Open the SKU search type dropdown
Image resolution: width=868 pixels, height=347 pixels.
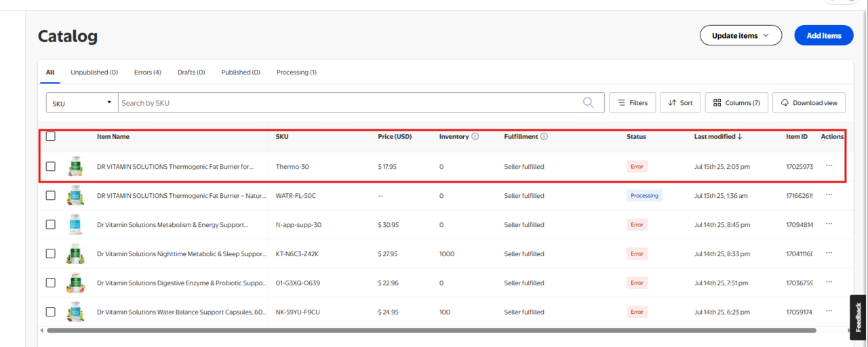[82, 103]
